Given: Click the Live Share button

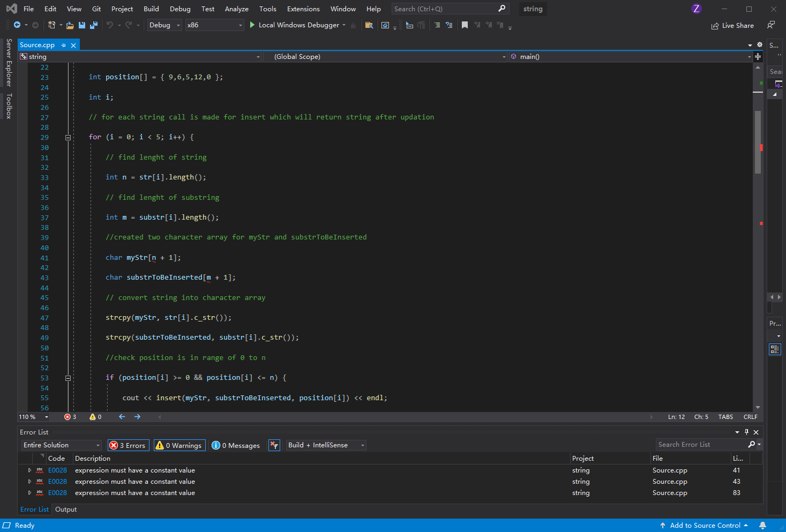Looking at the screenshot, I should point(732,25).
